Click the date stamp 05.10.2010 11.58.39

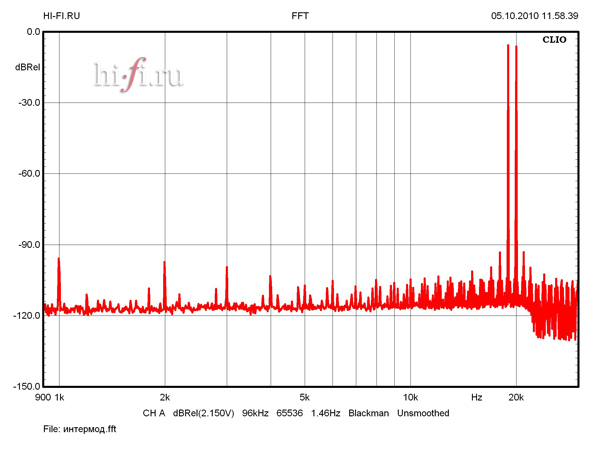click(534, 16)
